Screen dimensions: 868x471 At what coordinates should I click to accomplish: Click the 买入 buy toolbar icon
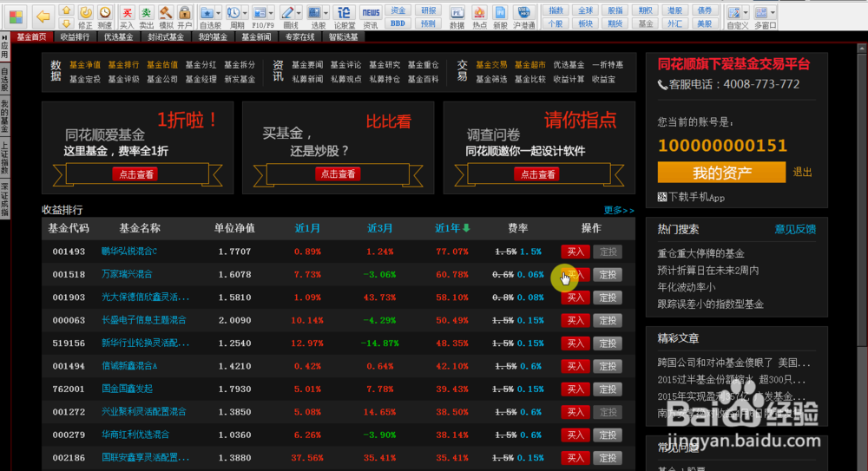tap(127, 16)
